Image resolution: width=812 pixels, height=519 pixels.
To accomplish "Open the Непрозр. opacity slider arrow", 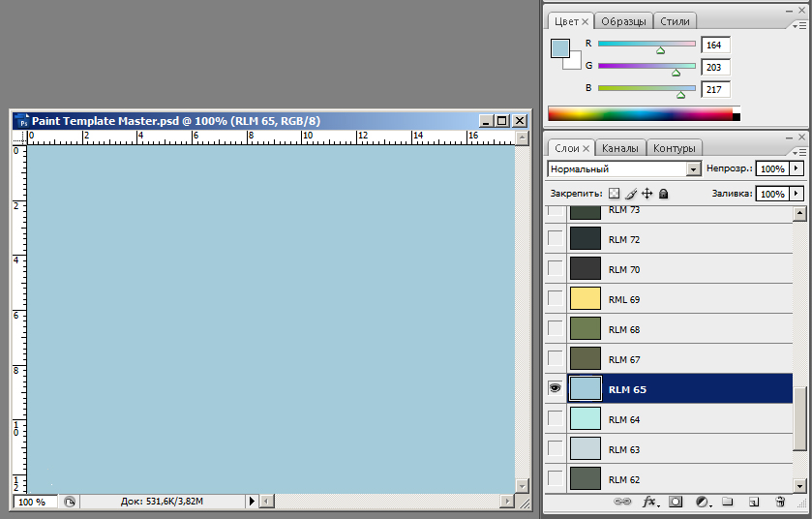I will [797, 168].
